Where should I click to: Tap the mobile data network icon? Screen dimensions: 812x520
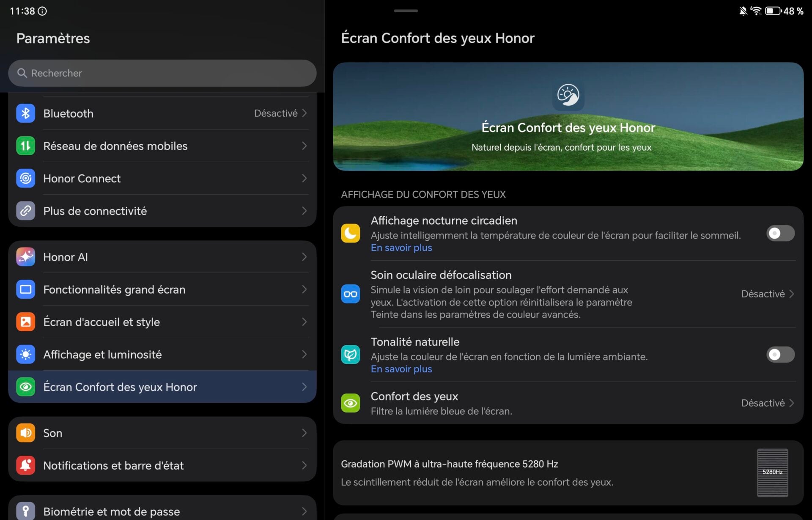pyautogui.click(x=25, y=146)
